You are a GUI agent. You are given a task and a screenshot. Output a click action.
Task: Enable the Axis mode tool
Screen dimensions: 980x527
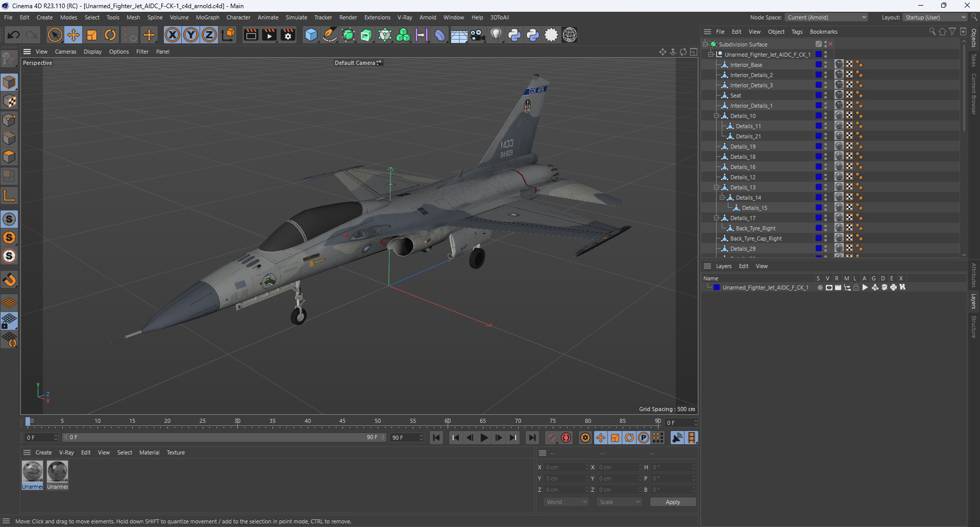(x=9, y=196)
